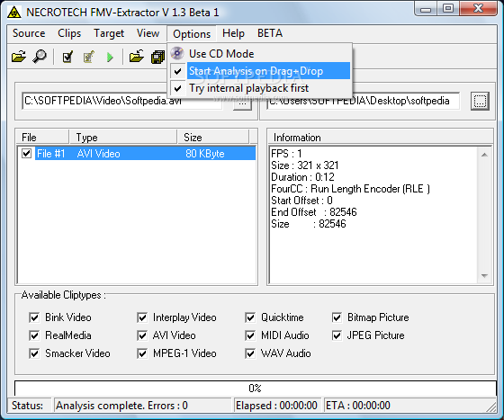Viewport: 504px width, 420px height.
Task: Click the 0% progress bar
Action: click(x=256, y=389)
